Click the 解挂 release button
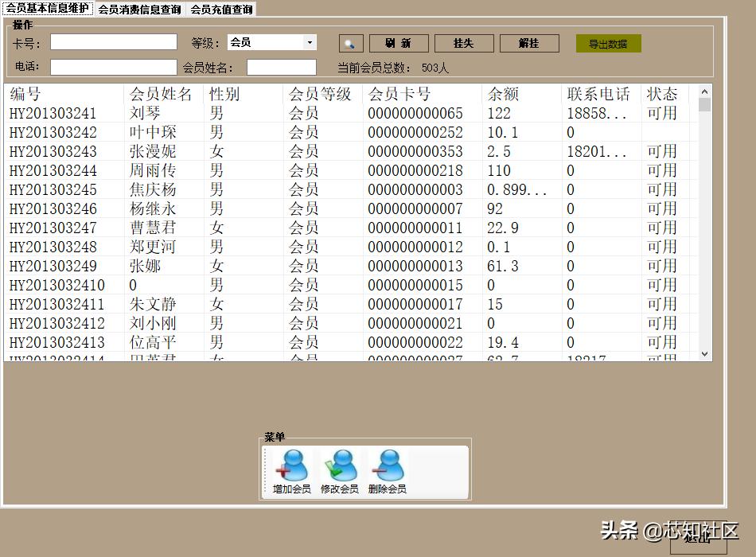This screenshot has height=557, width=756. 529,43
